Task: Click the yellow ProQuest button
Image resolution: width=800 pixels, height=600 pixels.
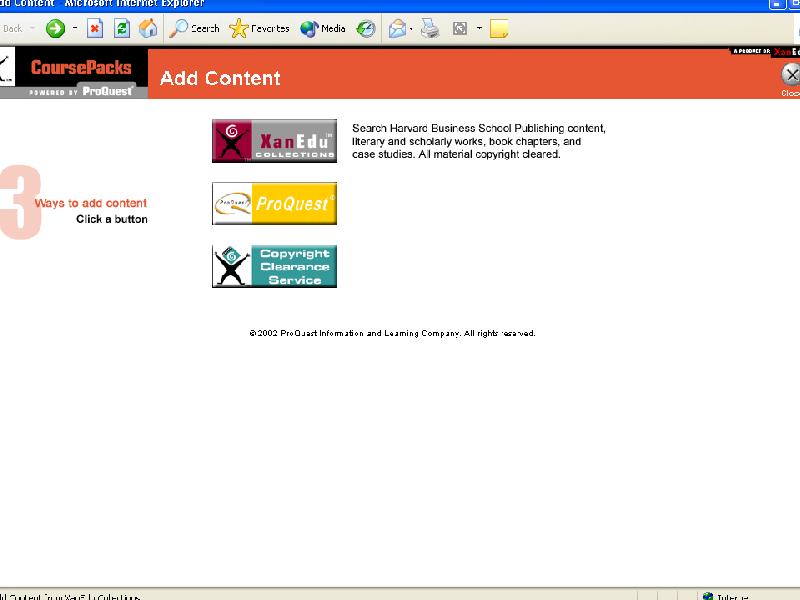Action: point(274,204)
